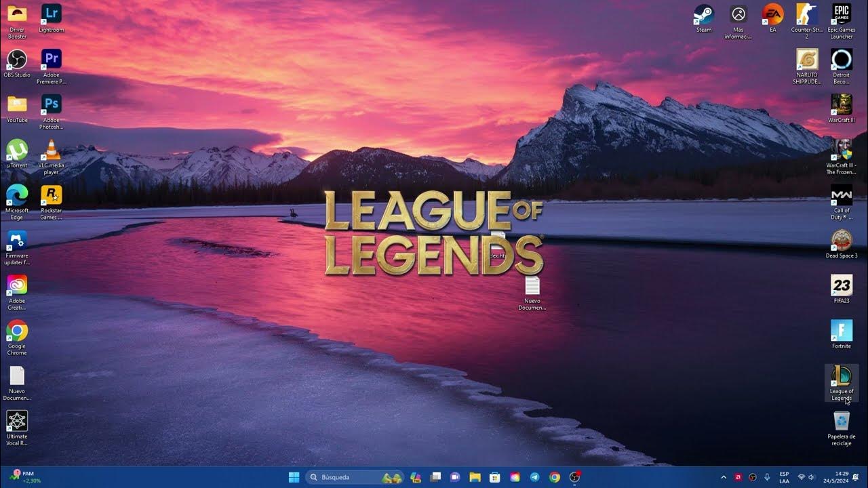Viewport: 868px width, 488px height.
Task: Switch to OBS Studio on the taskbar
Action: [575, 477]
